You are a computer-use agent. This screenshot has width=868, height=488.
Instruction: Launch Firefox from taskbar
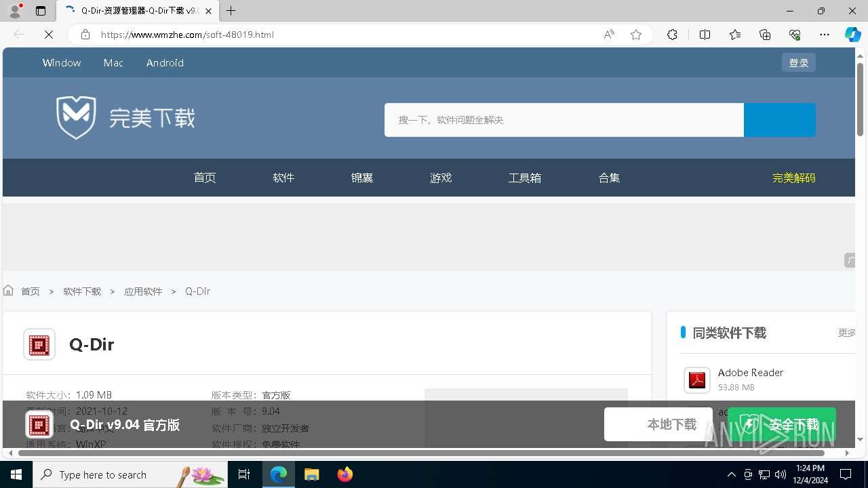345,474
